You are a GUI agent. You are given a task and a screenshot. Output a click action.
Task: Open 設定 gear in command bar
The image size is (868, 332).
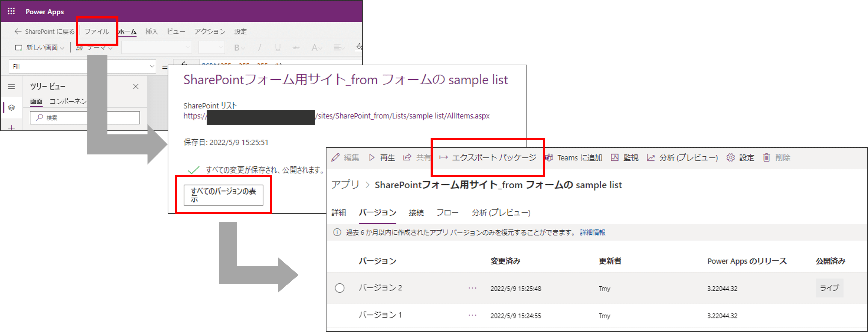point(740,158)
